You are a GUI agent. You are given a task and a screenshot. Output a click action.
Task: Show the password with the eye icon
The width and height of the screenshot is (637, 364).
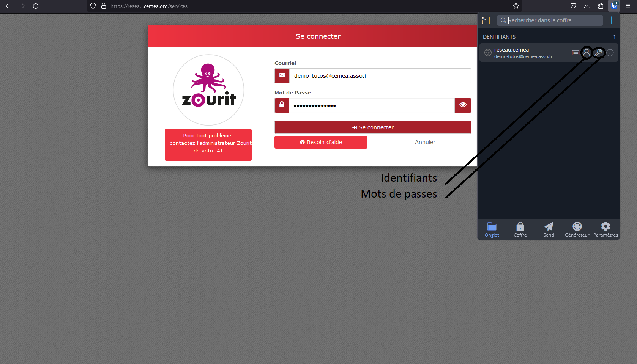pyautogui.click(x=463, y=105)
